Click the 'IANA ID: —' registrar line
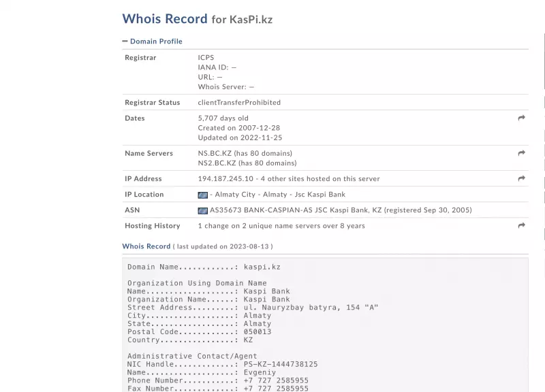 click(217, 67)
